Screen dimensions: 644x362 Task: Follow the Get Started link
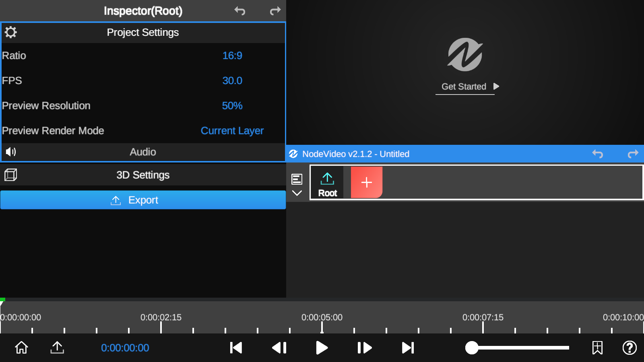click(x=464, y=86)
